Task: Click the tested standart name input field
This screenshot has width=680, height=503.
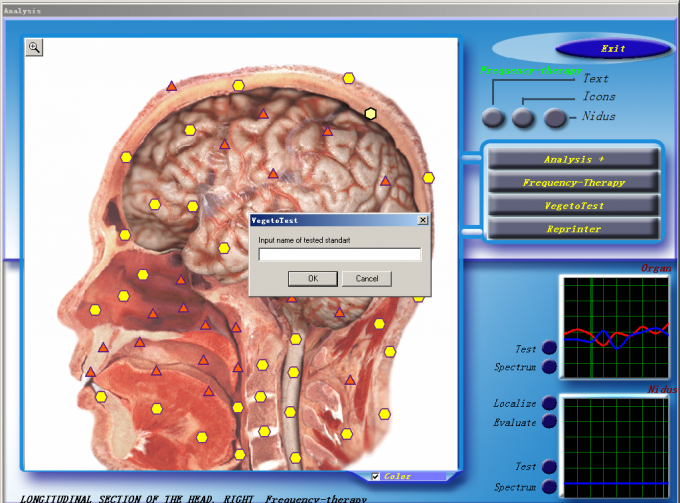Action: click(x=340, y=255)
